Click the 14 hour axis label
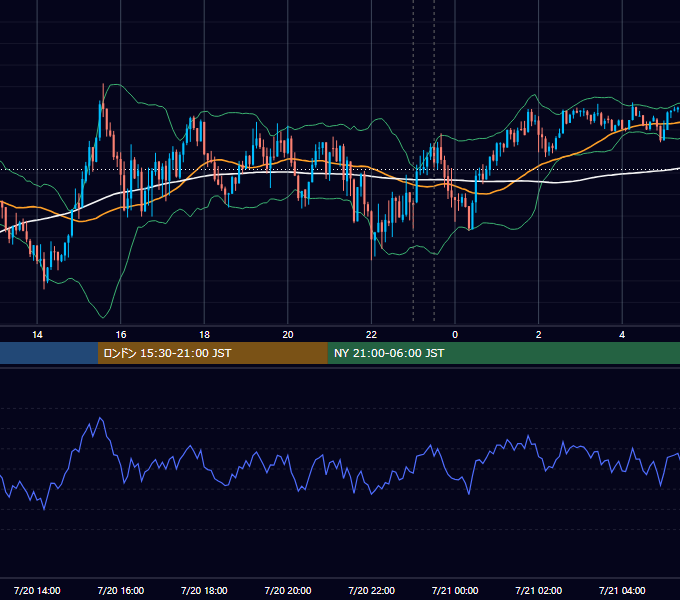The width and height of the screenshot is (680, 600). pos(37,335)
